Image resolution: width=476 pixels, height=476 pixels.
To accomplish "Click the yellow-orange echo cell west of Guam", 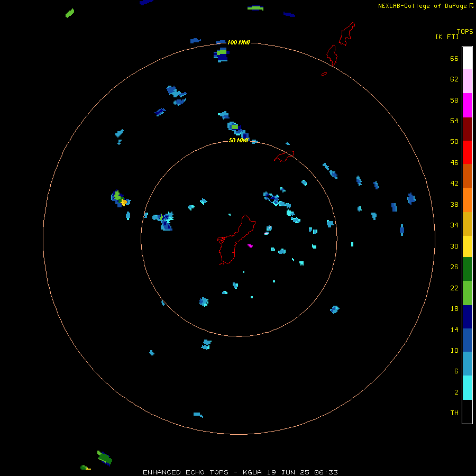I will coord(124,202).
